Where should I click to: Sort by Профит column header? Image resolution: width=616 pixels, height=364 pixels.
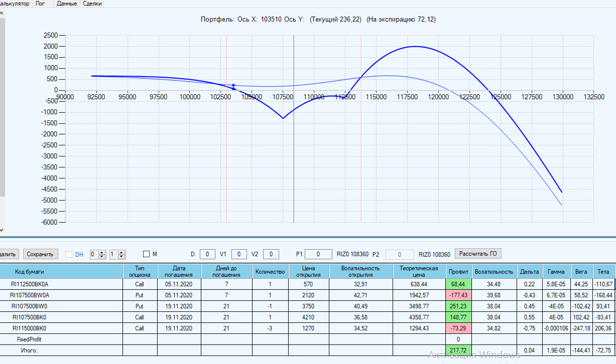point(458,272)
